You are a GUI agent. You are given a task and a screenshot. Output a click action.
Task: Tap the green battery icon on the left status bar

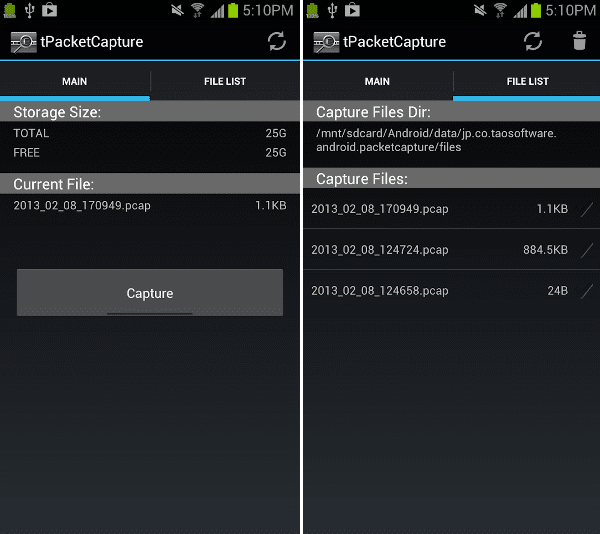tap(233, 10)
